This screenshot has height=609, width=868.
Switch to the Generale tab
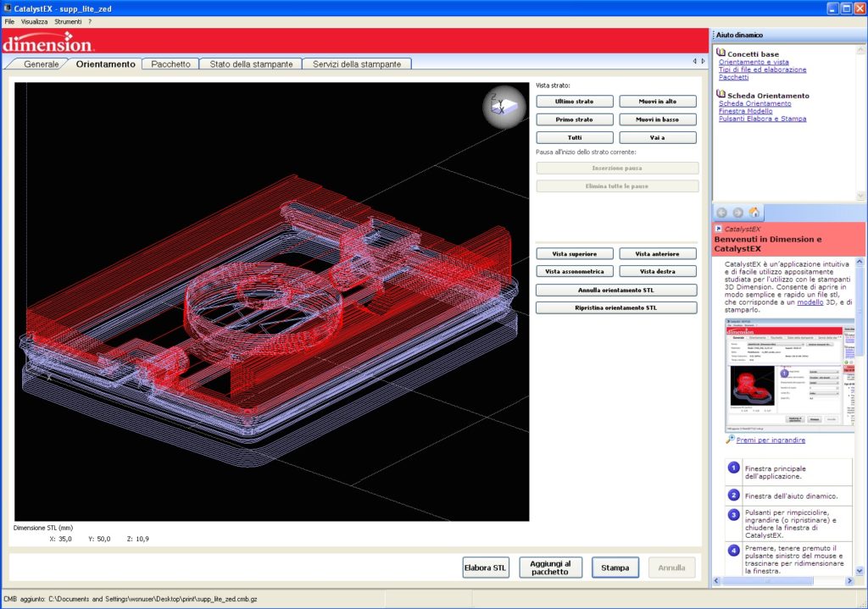click(41, 64)
